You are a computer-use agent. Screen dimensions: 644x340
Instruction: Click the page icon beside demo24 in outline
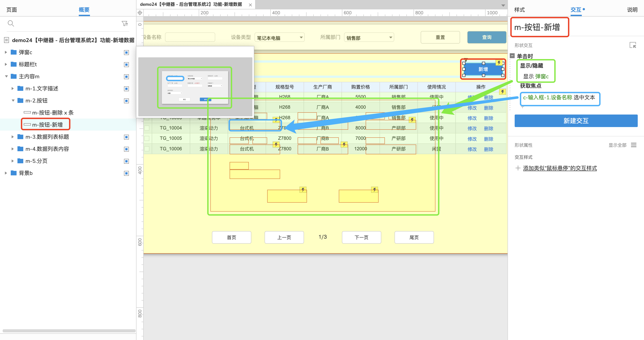click(x=6, y=40)
